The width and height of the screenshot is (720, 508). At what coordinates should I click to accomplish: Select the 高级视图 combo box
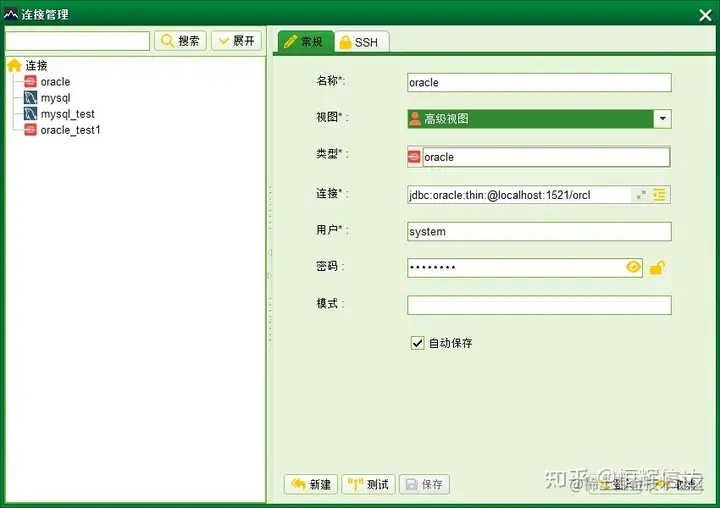coord(539,119)
